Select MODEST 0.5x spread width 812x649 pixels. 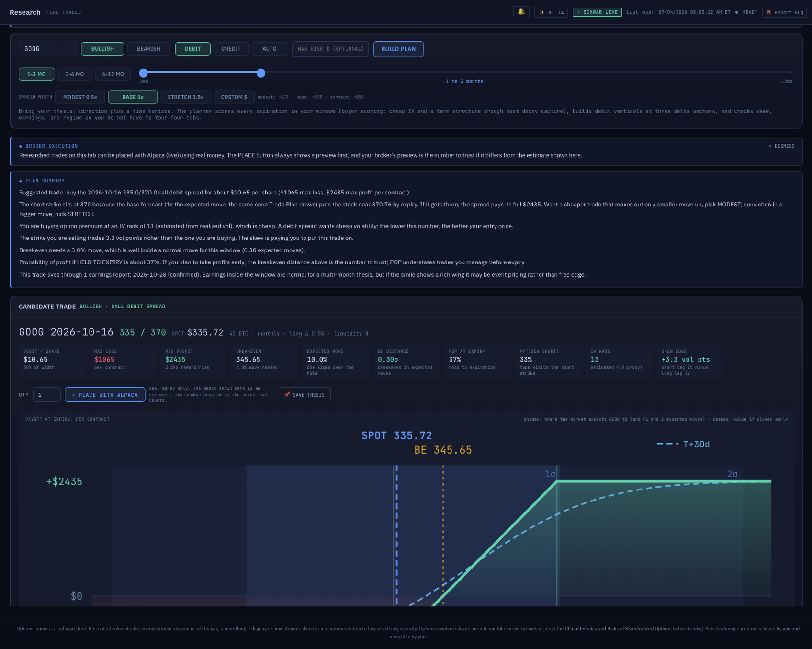click(x=80, y=97)
